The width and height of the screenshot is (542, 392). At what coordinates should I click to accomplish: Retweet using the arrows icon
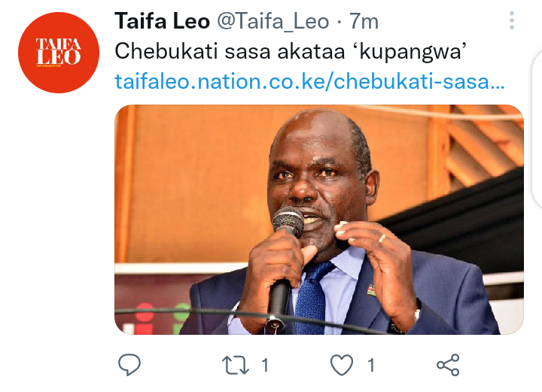235,365
